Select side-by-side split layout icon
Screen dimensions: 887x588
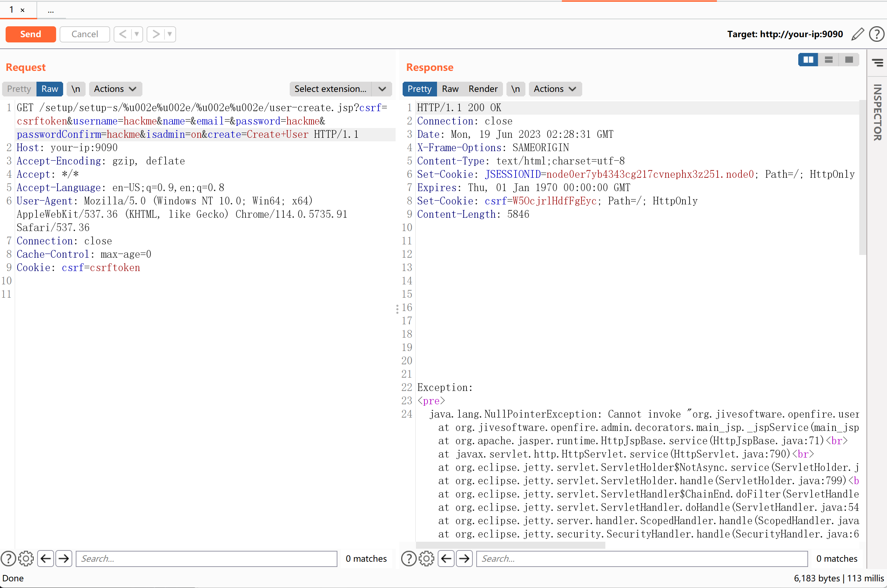point(808,60)
